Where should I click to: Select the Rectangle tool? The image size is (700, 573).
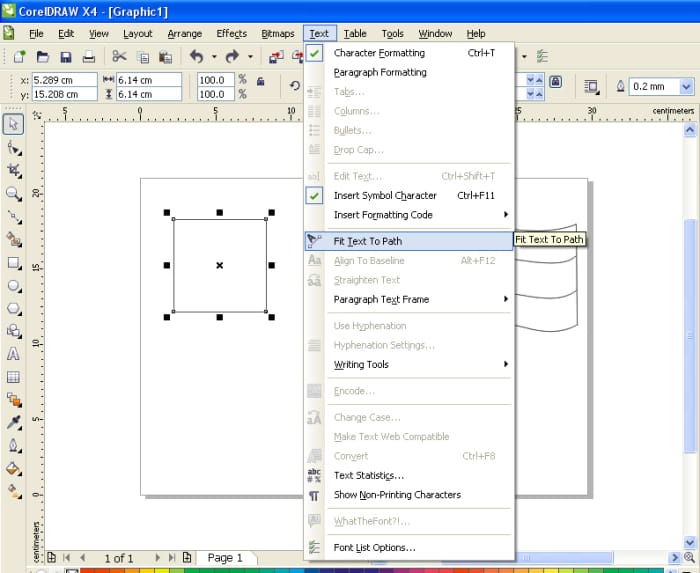[x=13, y=263]
